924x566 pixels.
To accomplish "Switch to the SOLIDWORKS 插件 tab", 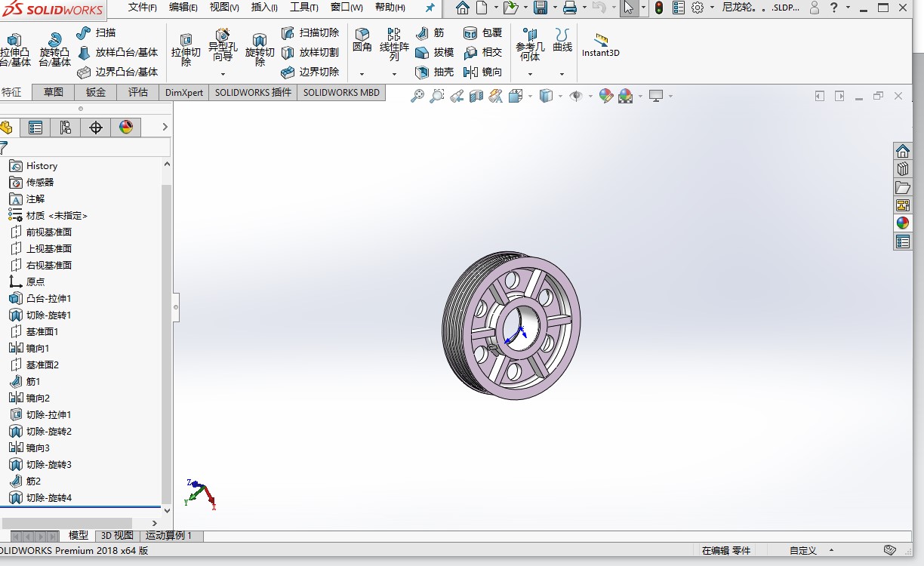I will tap(253, 92).
